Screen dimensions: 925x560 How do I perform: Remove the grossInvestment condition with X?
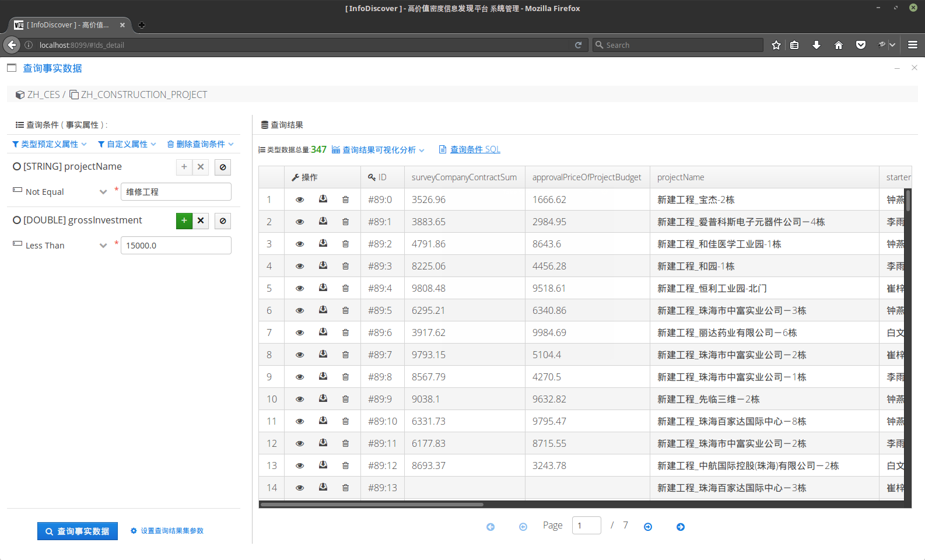pyautogui.click(x=201, y=220)
